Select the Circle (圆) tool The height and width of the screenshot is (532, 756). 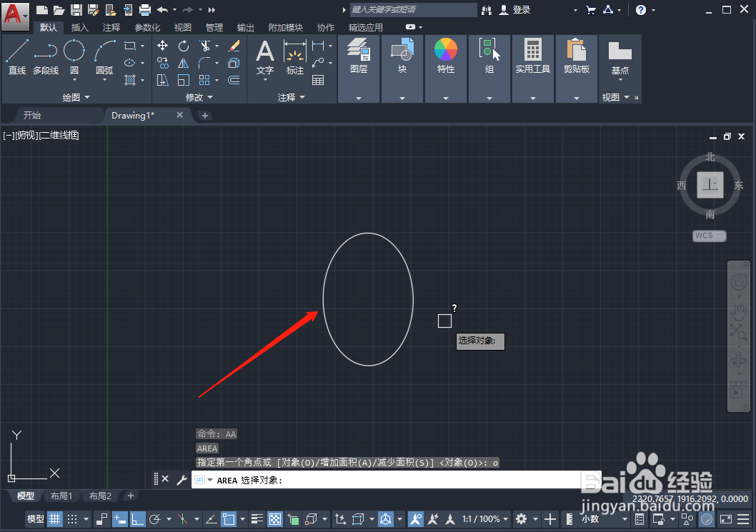(x=74, y=57)
